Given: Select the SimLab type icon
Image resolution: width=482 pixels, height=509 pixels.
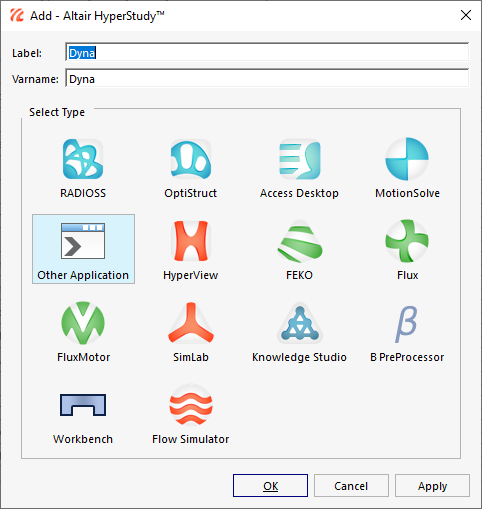Looking at the screenshot, I should [x=191, y=323].
